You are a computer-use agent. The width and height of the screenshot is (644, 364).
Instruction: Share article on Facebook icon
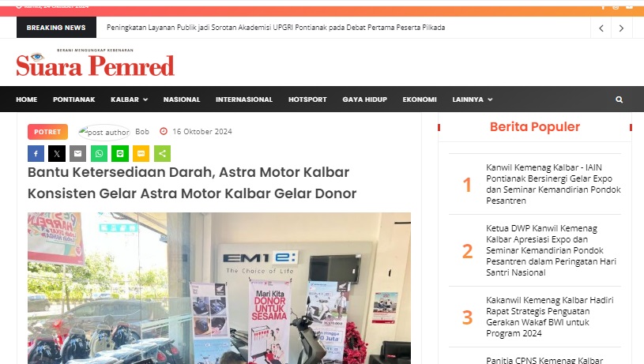pos(36,153)
